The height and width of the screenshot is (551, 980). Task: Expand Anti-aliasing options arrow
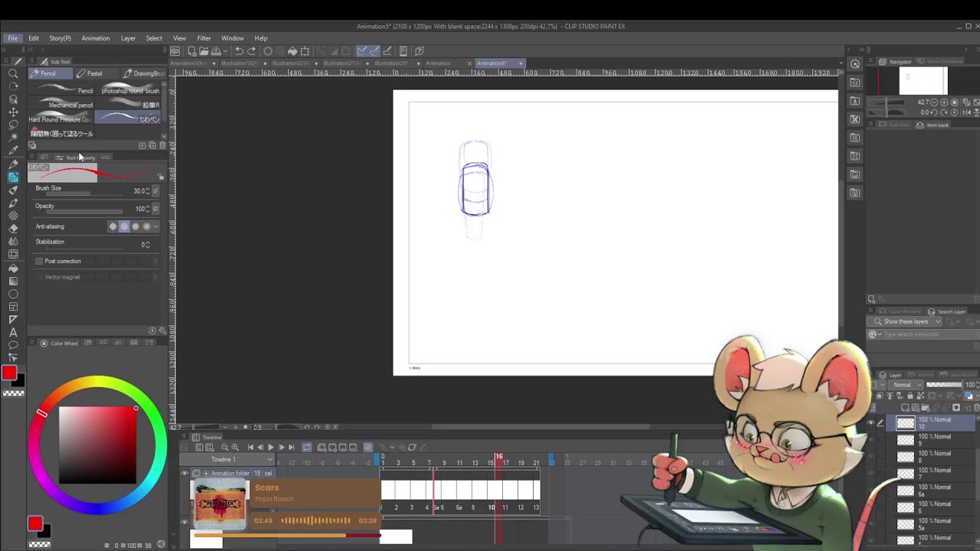click(x=156, y=227)
